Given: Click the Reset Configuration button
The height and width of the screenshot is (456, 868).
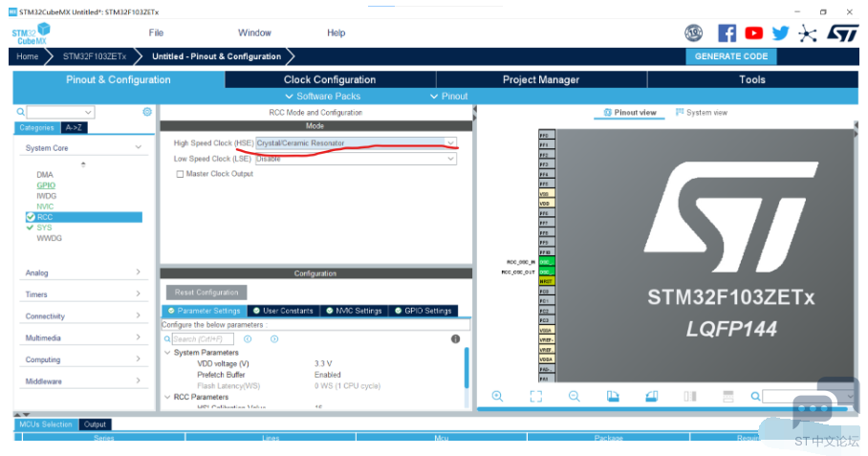Looking at the screenshot, I should tap(206, 293).
